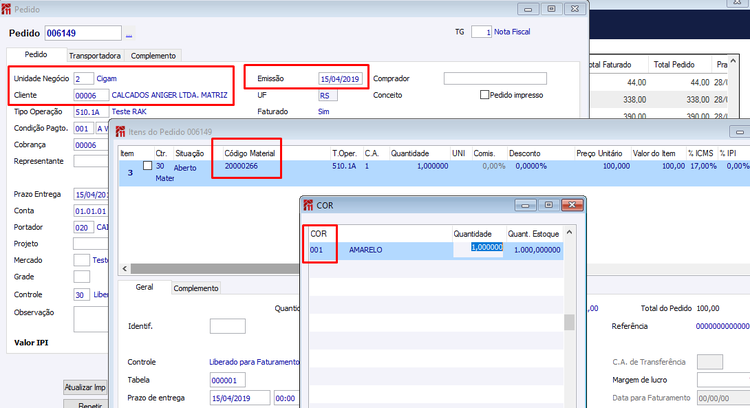The height and width of the screenshot is (408, 750).
Task: Click the % ICMS column header
Action: coord(700,153)
